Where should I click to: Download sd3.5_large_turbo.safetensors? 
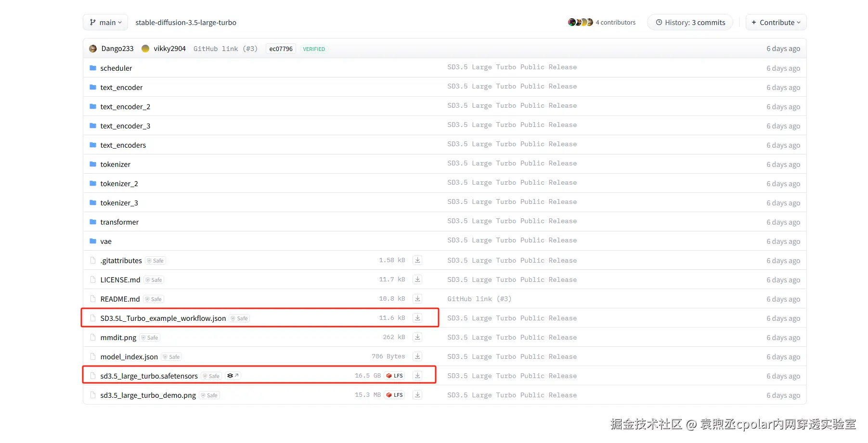pos(417,376)
